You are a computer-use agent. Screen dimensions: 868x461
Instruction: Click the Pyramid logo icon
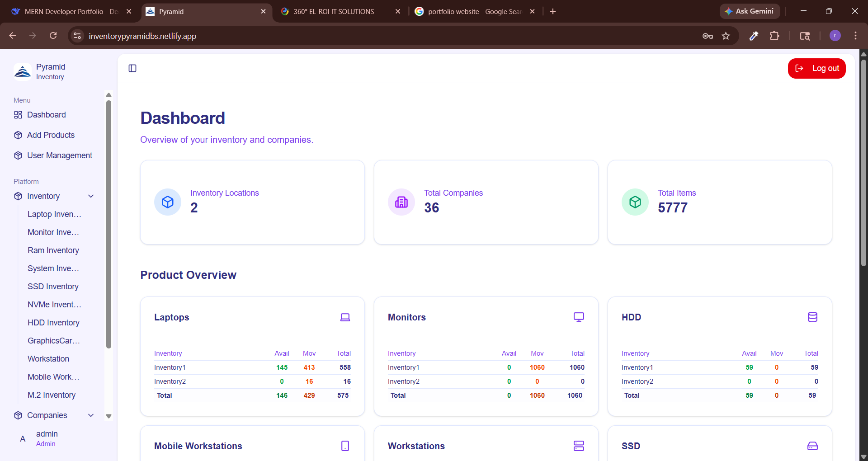tap(22, 71)
